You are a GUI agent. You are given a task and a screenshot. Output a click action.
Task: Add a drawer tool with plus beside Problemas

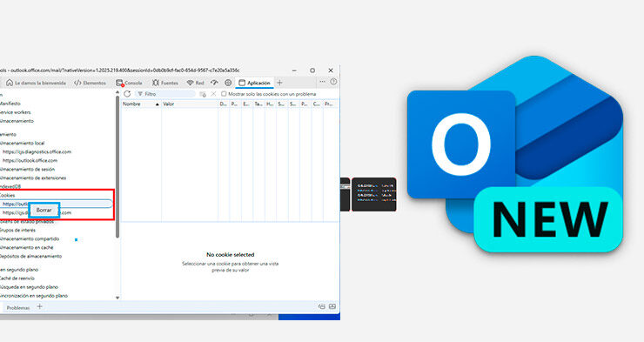[39, 306]
